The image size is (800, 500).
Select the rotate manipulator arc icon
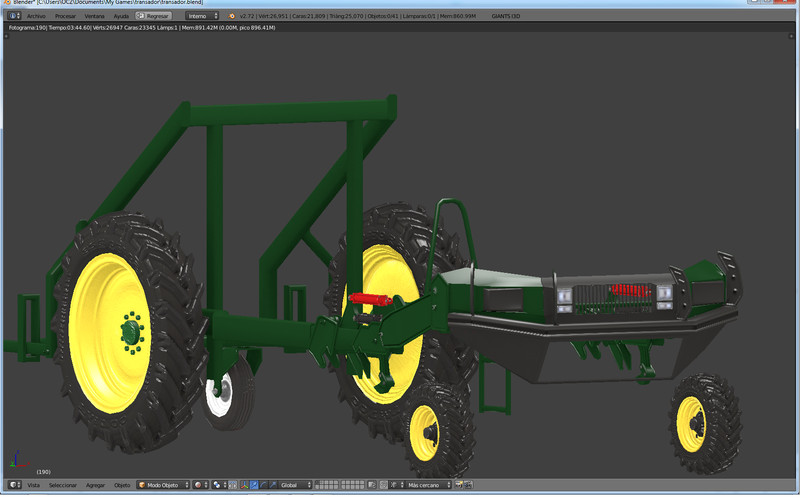[x=262, y=485]
